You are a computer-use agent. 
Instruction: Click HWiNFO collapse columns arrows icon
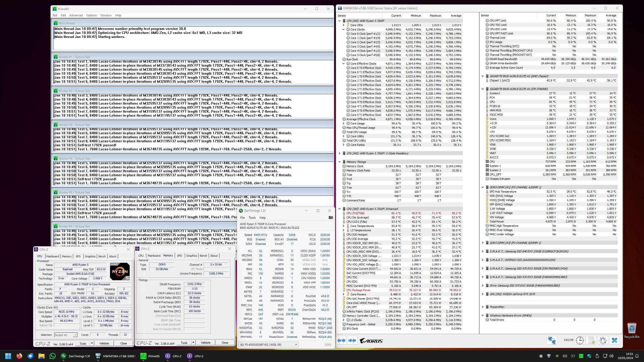click(352, 341)
